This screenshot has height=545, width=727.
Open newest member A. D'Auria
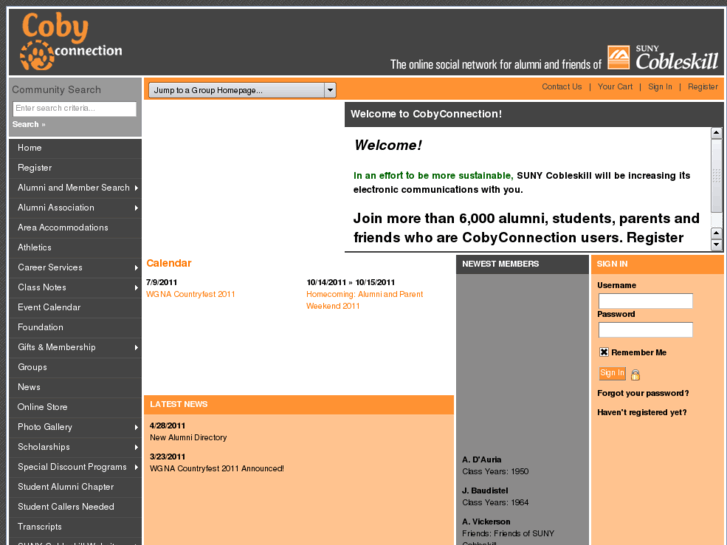click(481, 460)
